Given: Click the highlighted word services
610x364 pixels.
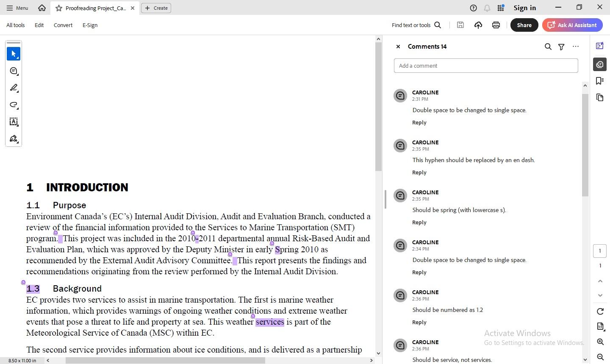Looking at the screenshot, I should point(270,322).
